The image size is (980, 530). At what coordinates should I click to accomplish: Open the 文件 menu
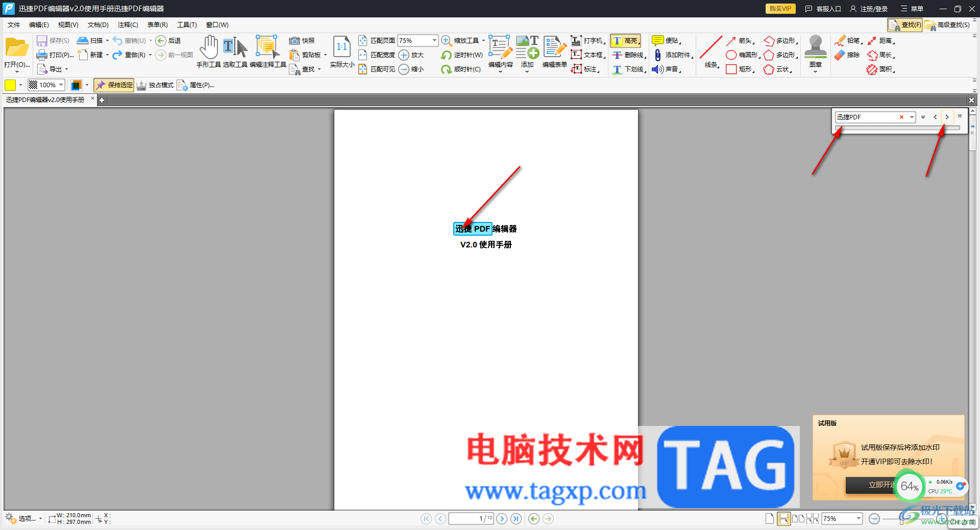[14, 25]
